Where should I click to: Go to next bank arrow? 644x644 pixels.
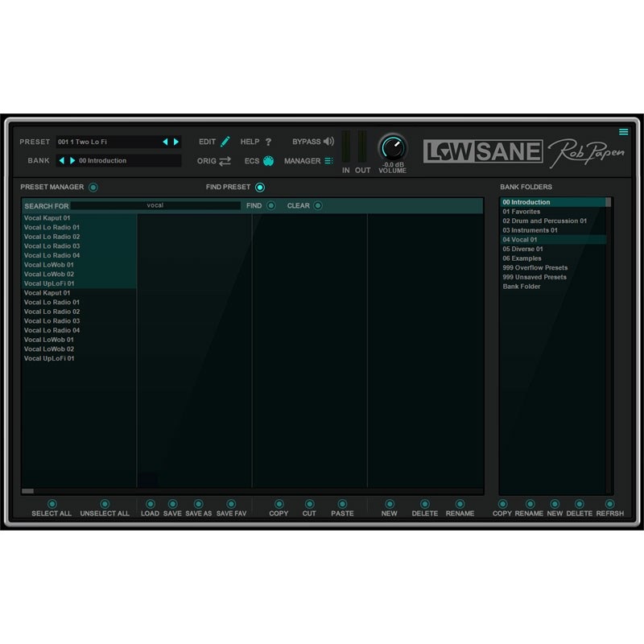(72, 160)
